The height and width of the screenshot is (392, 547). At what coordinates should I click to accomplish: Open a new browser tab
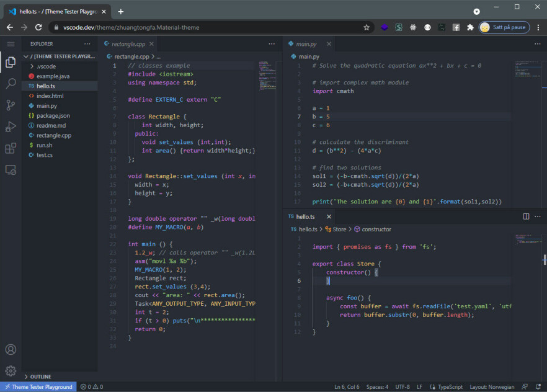click(121, 12)
